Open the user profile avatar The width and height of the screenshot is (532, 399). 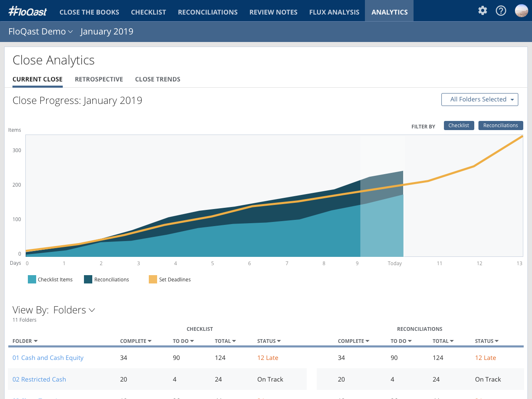click(x=521, y=10)
